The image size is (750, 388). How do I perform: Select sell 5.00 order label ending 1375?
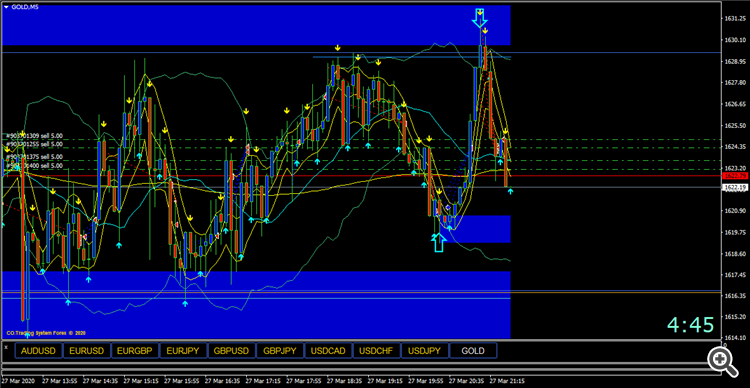(34, 157)
